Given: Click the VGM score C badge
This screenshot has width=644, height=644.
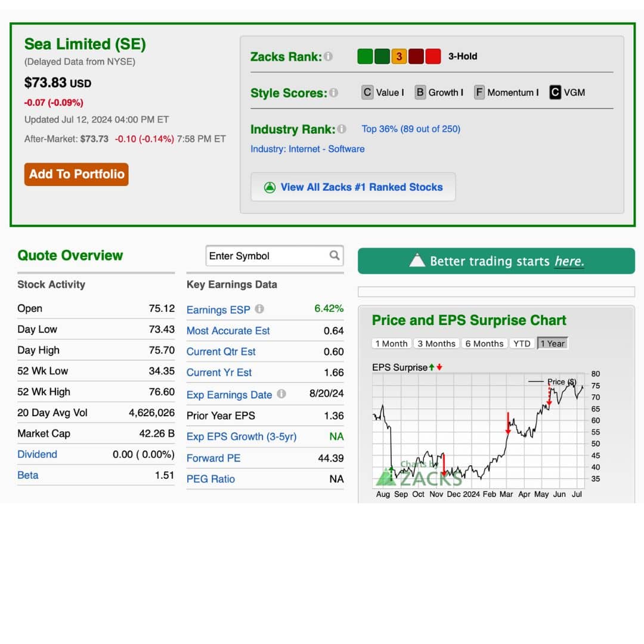Looking at the screenshot, I should click(555, 92).
